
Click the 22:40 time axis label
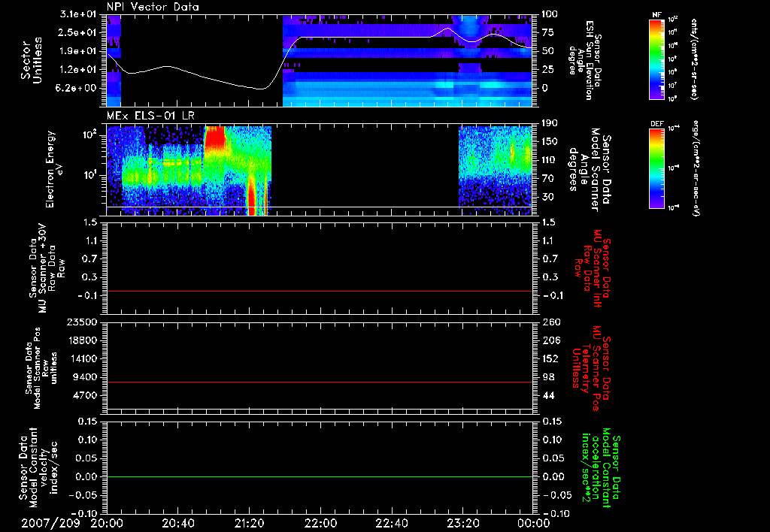pyautogui.click(x=391, y=523)
